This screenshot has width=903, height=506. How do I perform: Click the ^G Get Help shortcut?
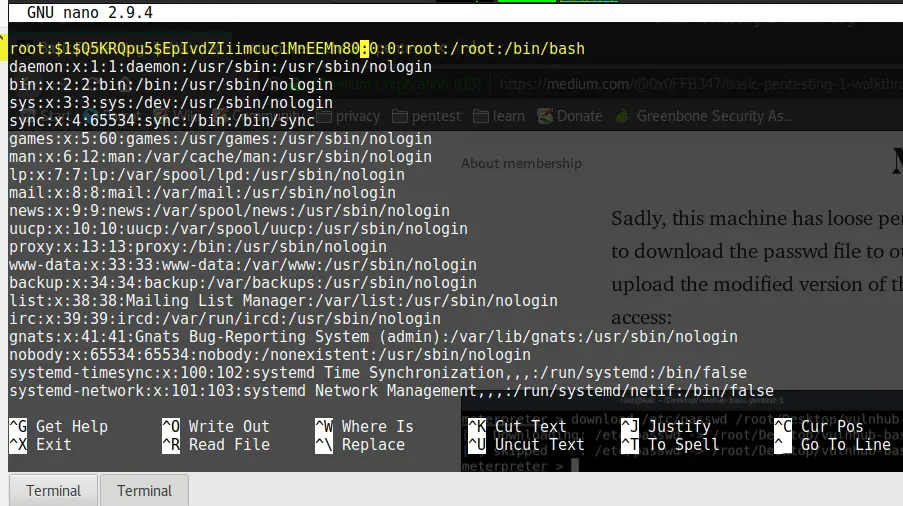[x=59, y=427]
